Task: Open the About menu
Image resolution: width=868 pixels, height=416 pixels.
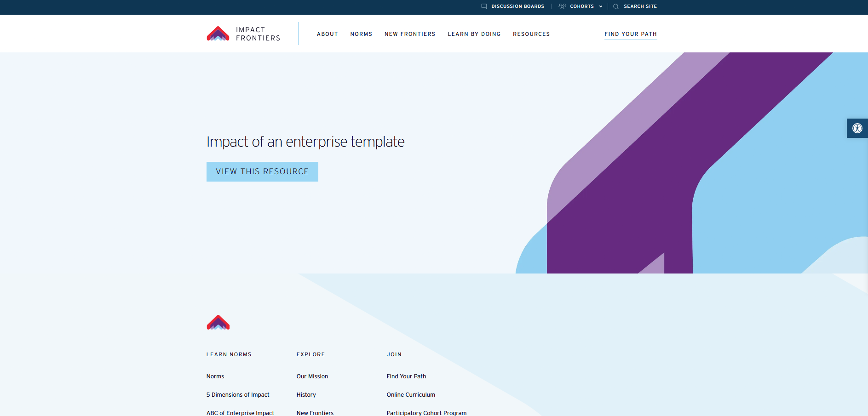Action: coord(327,34)
